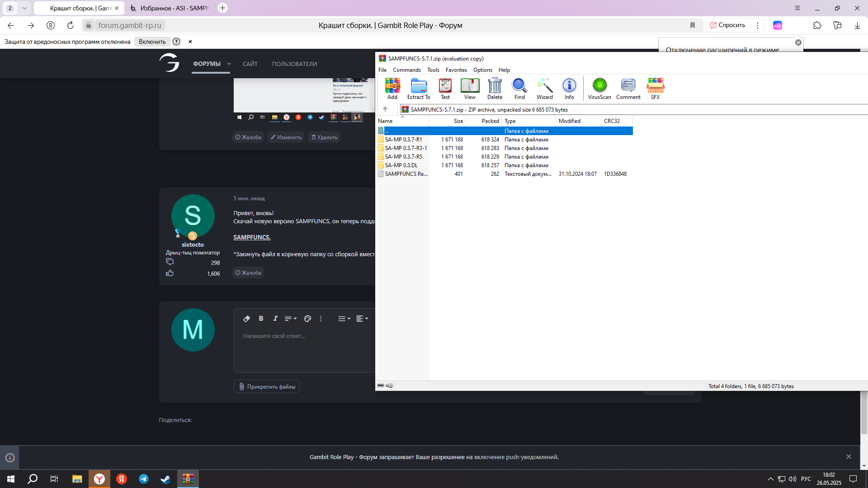Run VirusScan on the archive
The width and height of the screenshot is (868, 488).
click(599, 88)
